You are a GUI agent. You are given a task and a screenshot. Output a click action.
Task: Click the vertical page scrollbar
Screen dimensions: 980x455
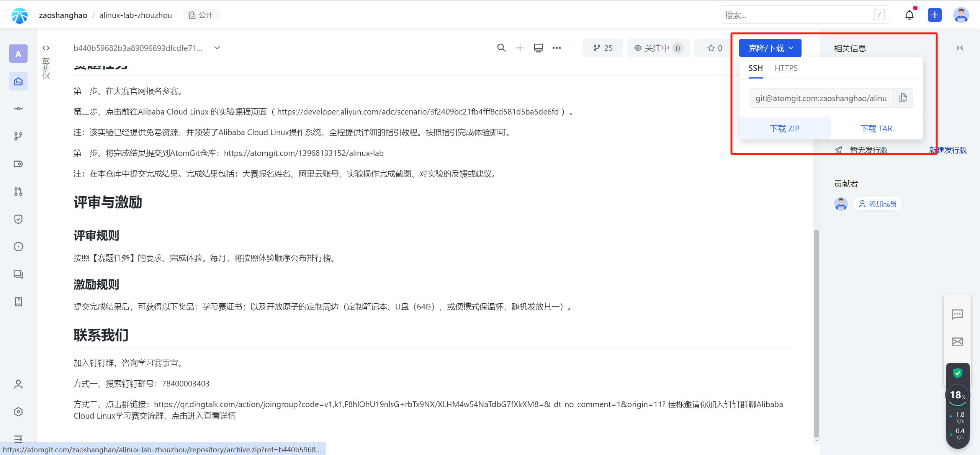(x=816, y=333)
